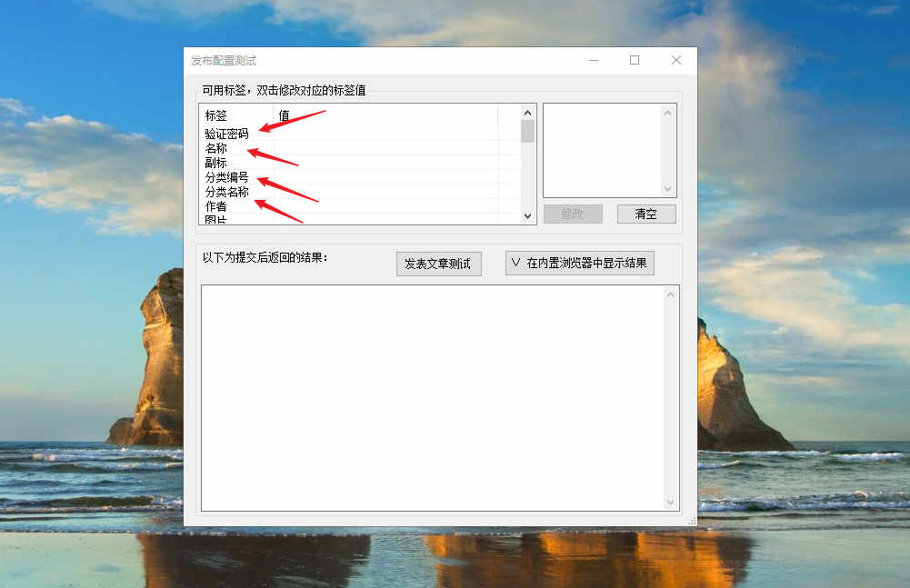The width and height of the screenshot is (910, 588).
Task: Select the 分类编号 tag entry
Action: pos(226,177)
